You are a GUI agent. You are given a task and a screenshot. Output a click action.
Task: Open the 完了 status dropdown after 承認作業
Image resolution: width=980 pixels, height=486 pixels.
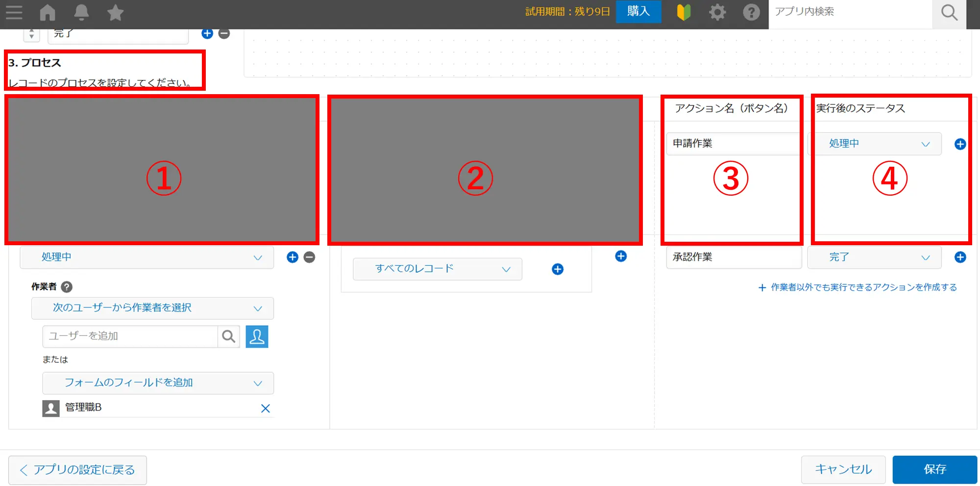point(874,257)
